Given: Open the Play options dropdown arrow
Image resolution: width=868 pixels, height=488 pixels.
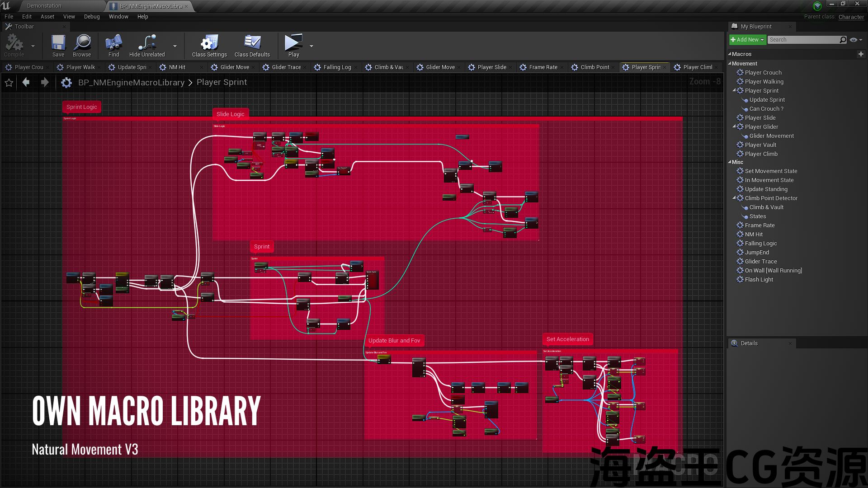Looking at the screenshot, I should (x=311, y=46).
